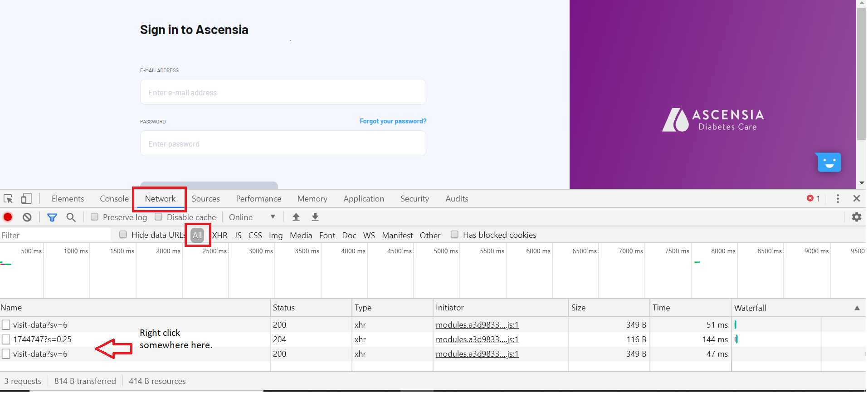Filter requests by Doc
Viewport: 868px width, 393px height.
point(349,236)
